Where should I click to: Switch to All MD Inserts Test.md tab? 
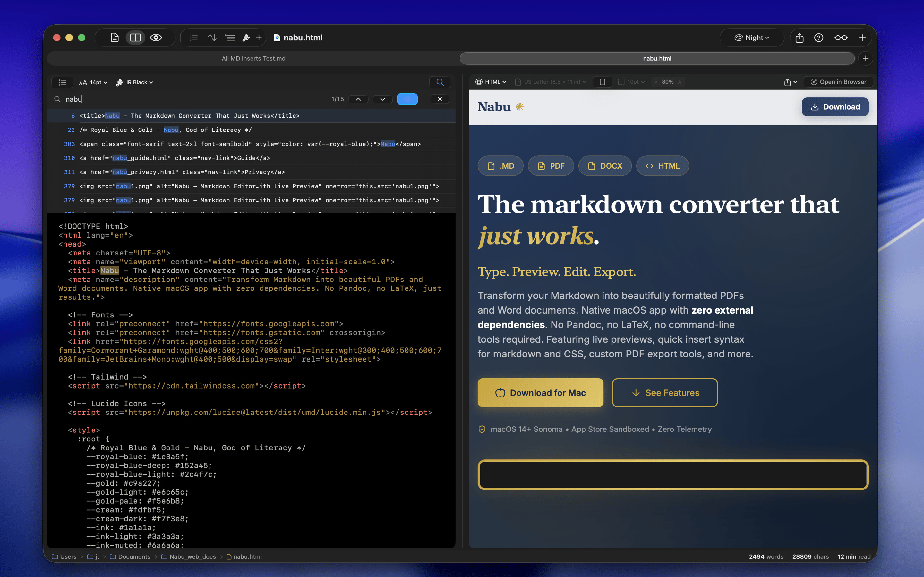pos(253,58)
